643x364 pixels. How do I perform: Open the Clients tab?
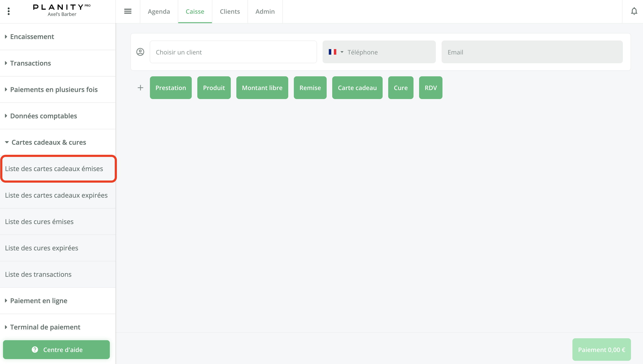coord(229,12)
